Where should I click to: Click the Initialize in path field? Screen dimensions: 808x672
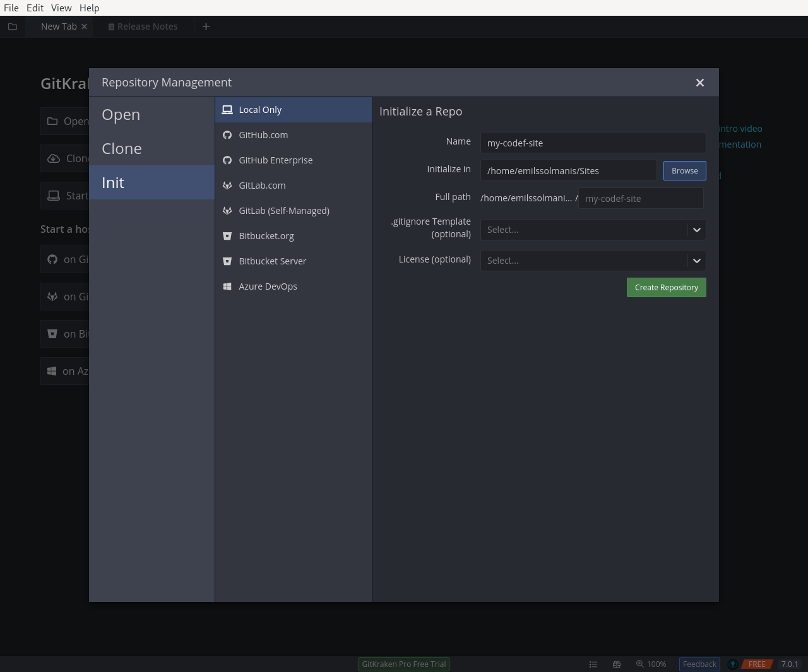(568, 170)
